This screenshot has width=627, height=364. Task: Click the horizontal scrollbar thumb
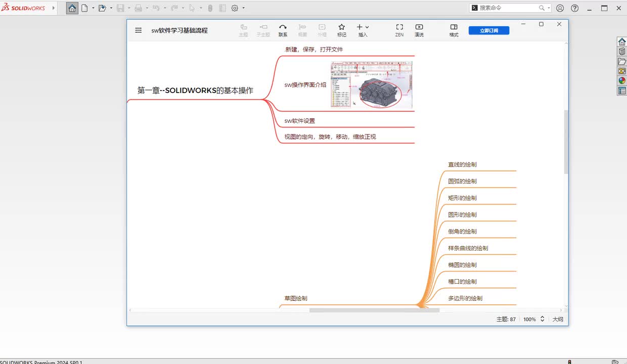(374, 310)
